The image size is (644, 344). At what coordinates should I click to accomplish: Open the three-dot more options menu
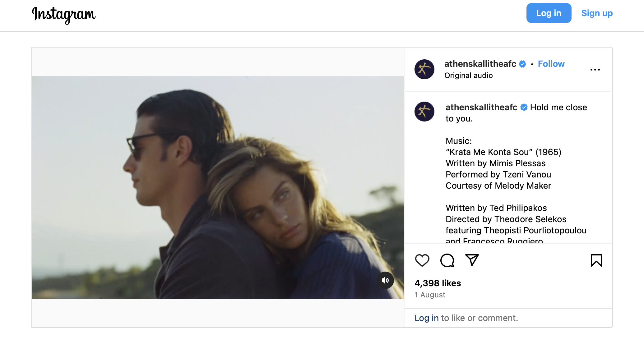pyautogui.click(x=595, y=70)
